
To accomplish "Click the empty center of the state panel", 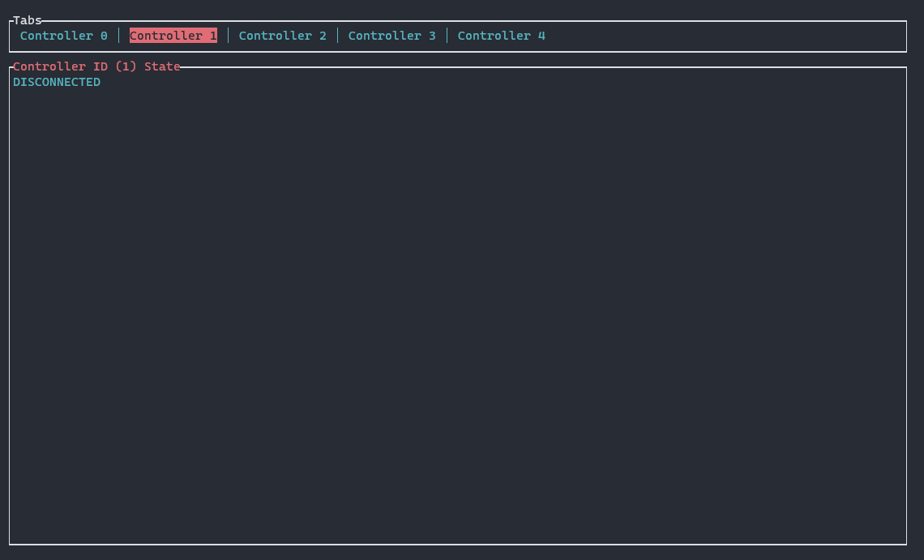I will [458, 308].
